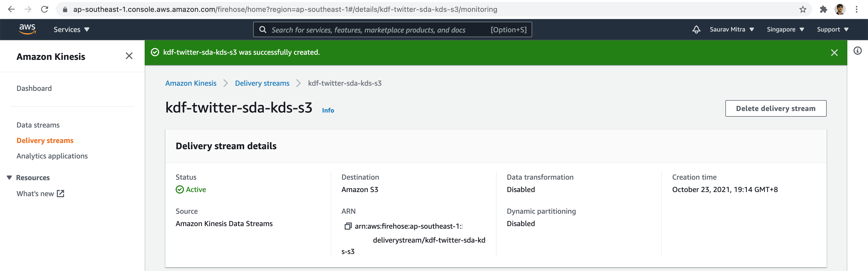
Task: Open help panel info circle icon
Action: coord(857,51)
